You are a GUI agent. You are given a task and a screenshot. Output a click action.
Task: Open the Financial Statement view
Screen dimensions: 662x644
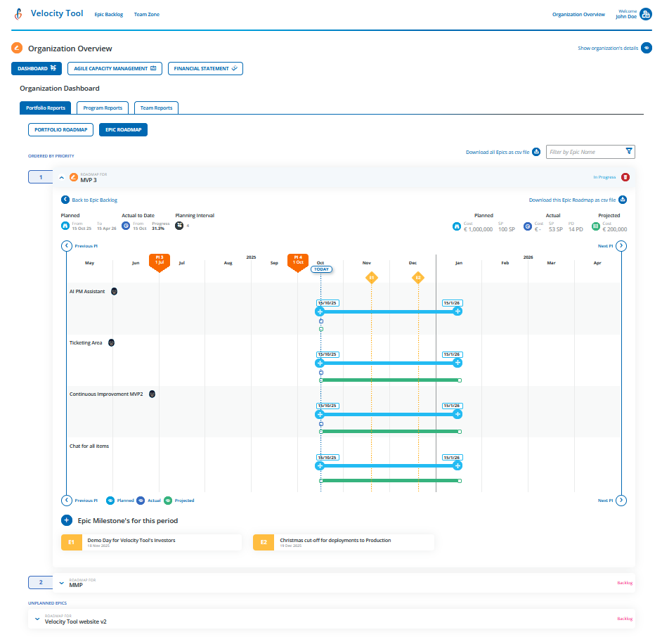205,69
